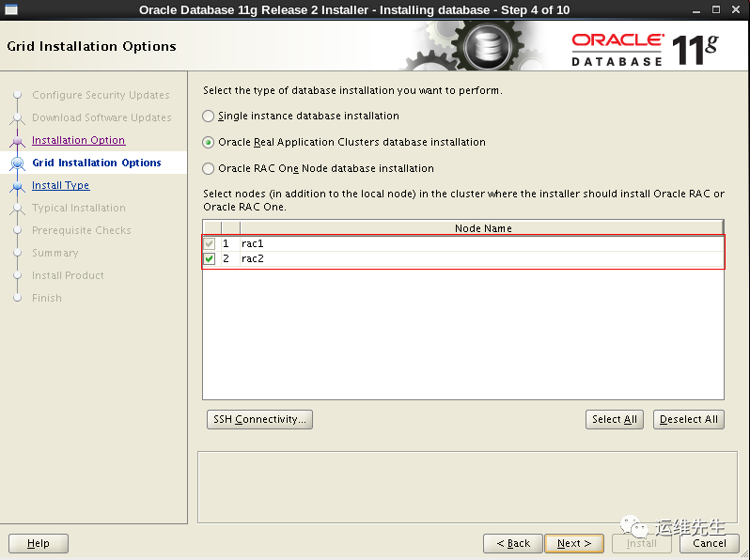Maximize the installer window
This screenshot has height=560, width=750.
pos(716,9)
